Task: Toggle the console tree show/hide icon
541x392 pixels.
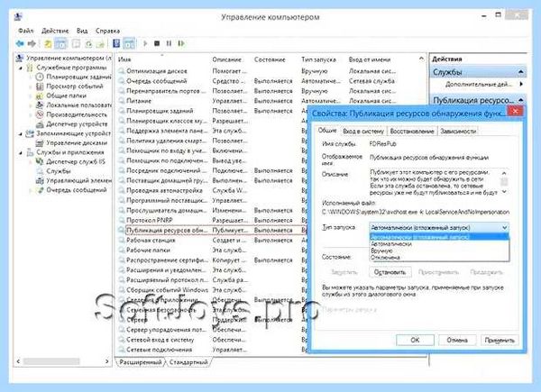Action: [x=60, y=44]
